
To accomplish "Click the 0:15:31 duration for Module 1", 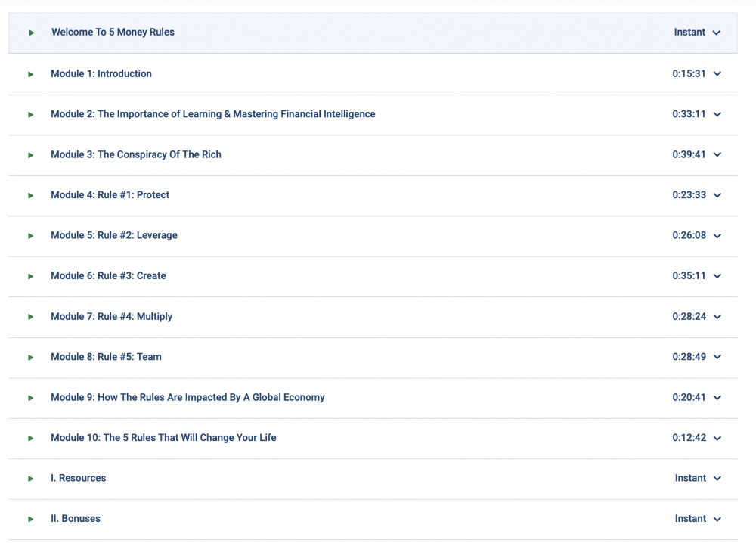I will tap(689, 74).
